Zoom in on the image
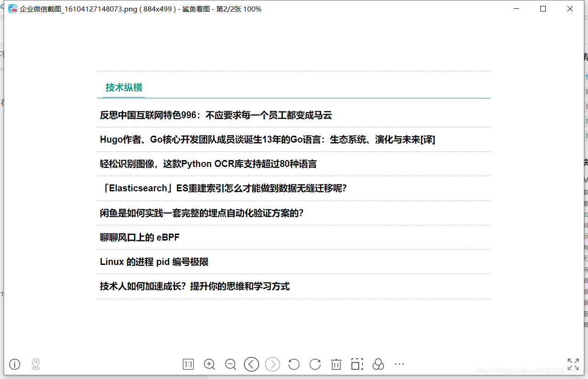 [x=209, y=364]
